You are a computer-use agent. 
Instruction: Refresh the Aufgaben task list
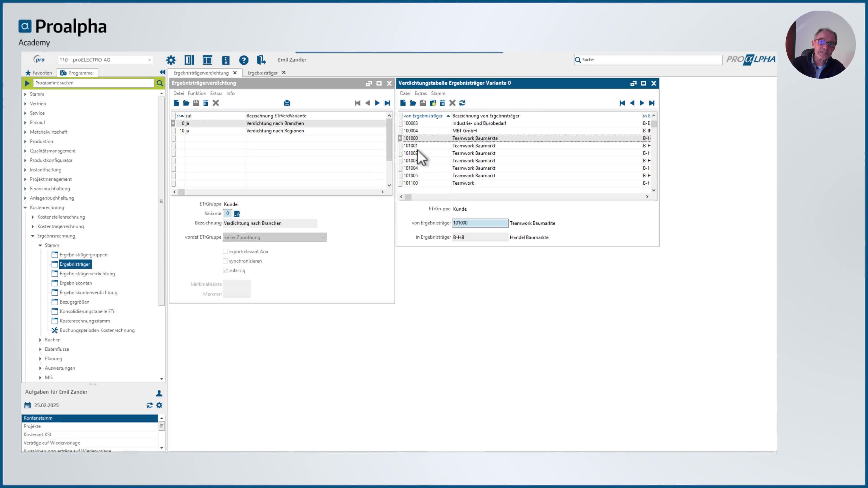point(150,405)
